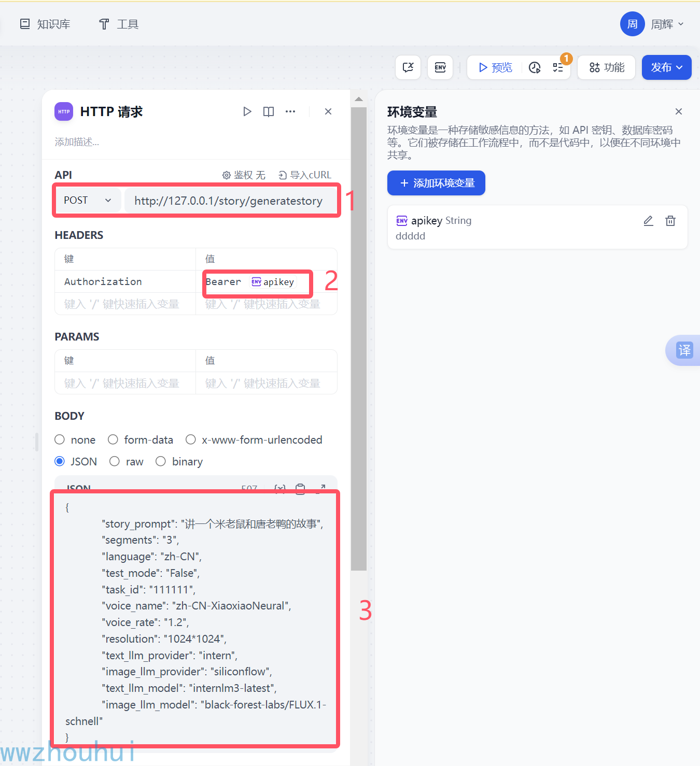
Task: Select the binary body option
Action: point(161,461)
